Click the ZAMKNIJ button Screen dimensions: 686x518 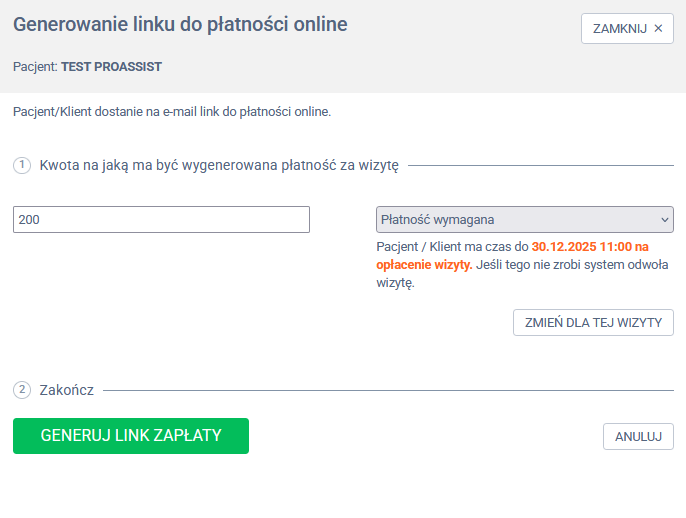click(x=620, y=28)
